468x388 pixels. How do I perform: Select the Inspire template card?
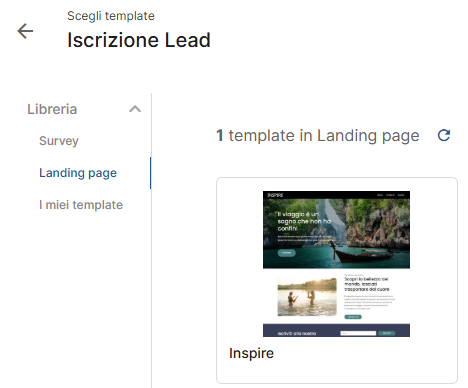(x=337, y=280)
